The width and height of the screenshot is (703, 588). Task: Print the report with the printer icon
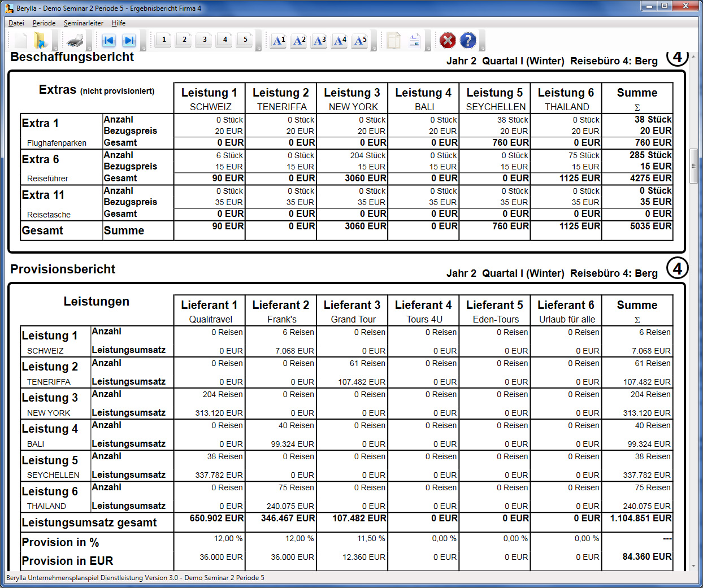click(x=75, y=41)
